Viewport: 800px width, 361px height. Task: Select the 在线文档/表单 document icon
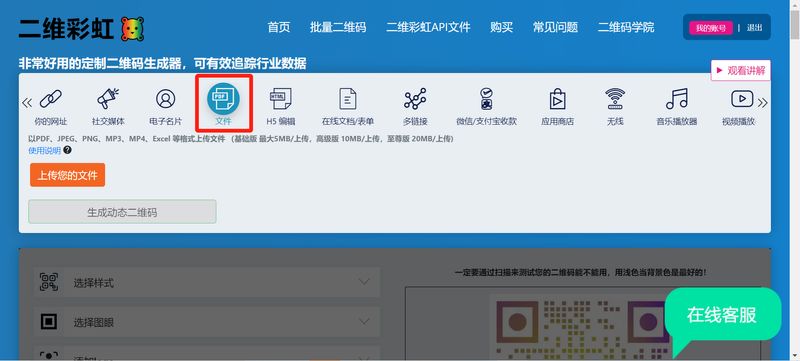pyautogui.click(x=348, y=99)
